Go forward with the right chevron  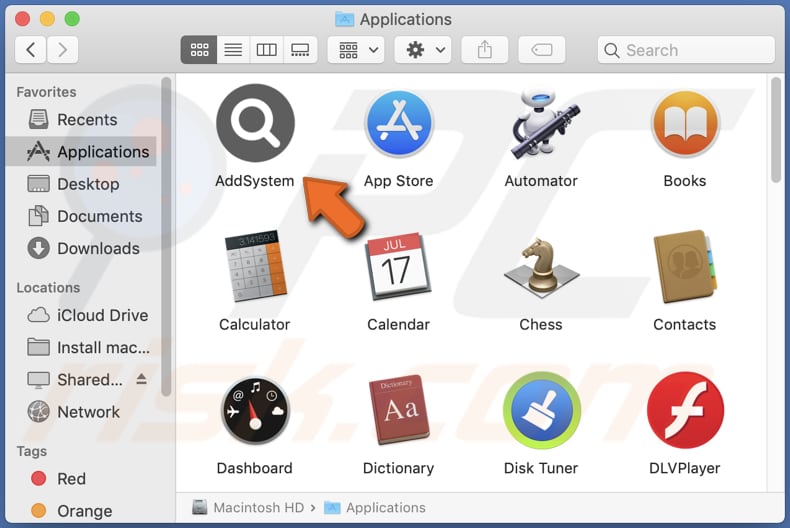coord(62,50)
